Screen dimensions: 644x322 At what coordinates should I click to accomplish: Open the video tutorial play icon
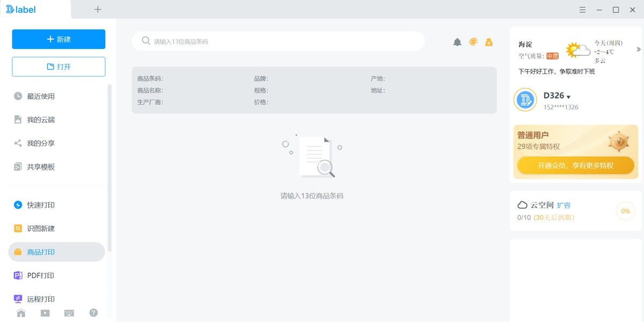(x=45, y=313)
